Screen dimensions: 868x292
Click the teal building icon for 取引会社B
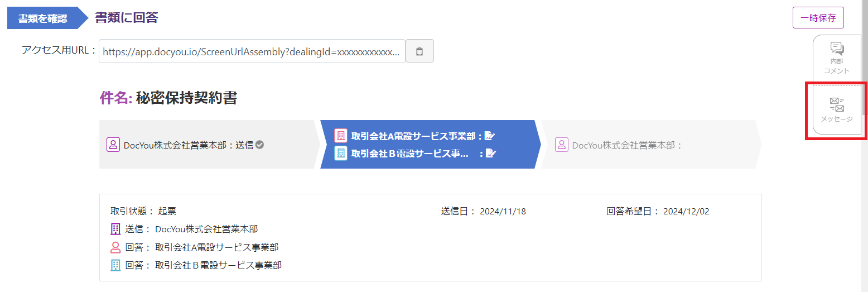[341, 154]
